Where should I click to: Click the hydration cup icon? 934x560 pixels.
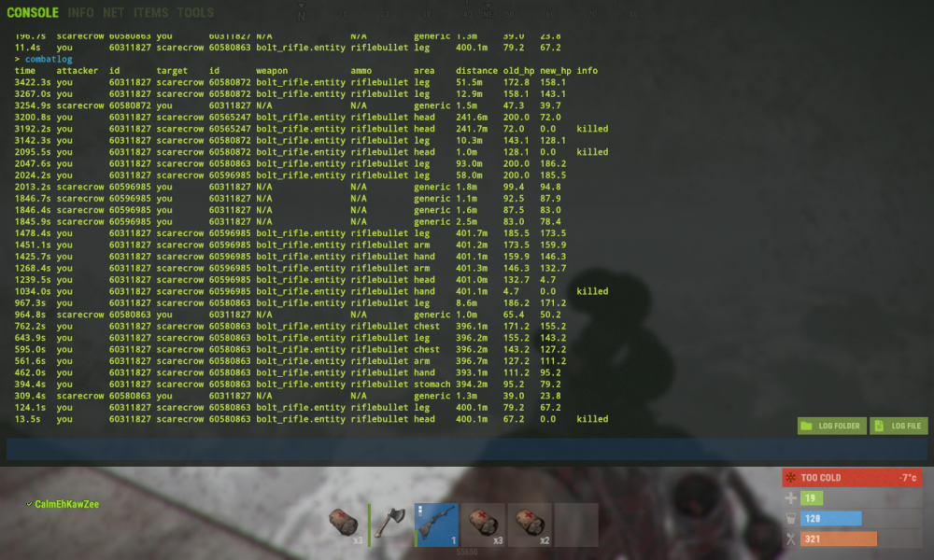pyautogui.click(x=791, y=518)
